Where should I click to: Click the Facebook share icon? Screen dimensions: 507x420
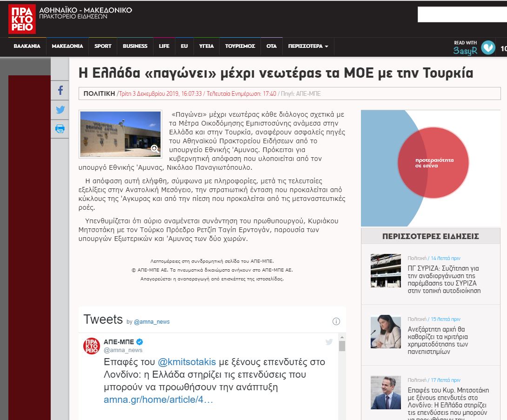coord(60,90)
